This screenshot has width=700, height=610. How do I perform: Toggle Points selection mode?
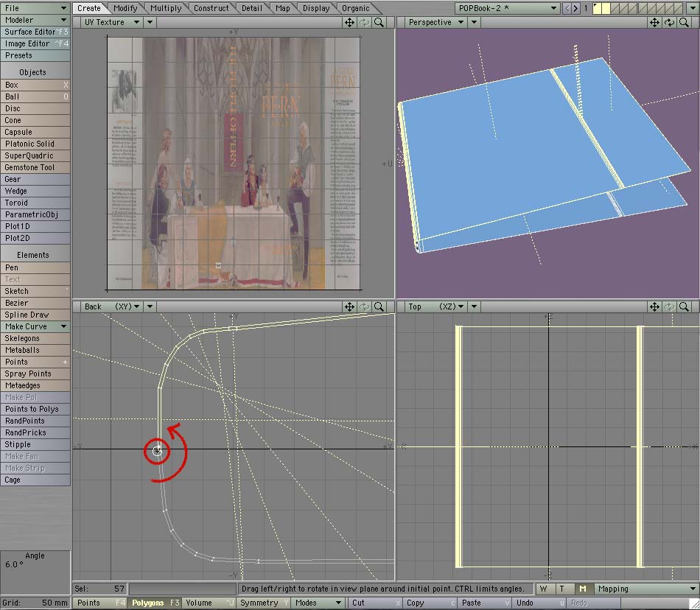100,603
